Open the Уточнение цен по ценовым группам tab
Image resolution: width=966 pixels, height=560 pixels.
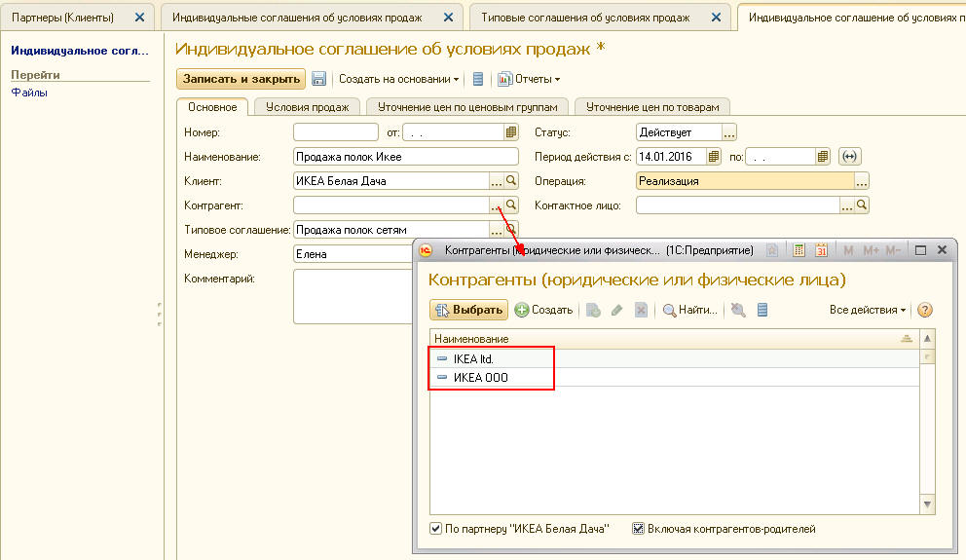(x=467, y=107)
